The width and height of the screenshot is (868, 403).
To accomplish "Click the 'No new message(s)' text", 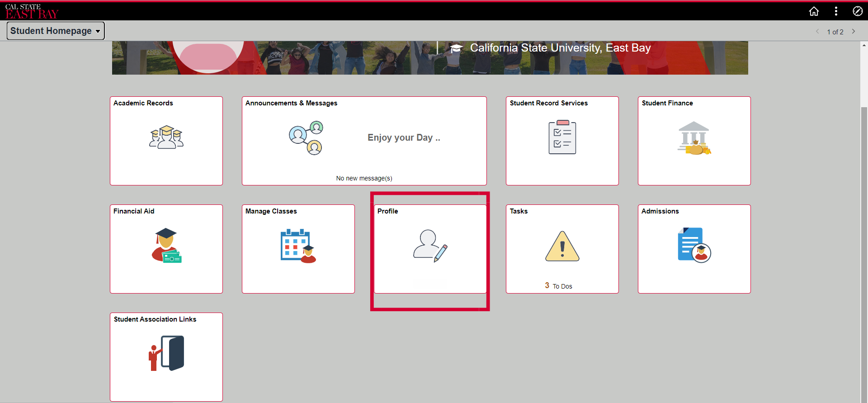I will click(x=364, y=178).
